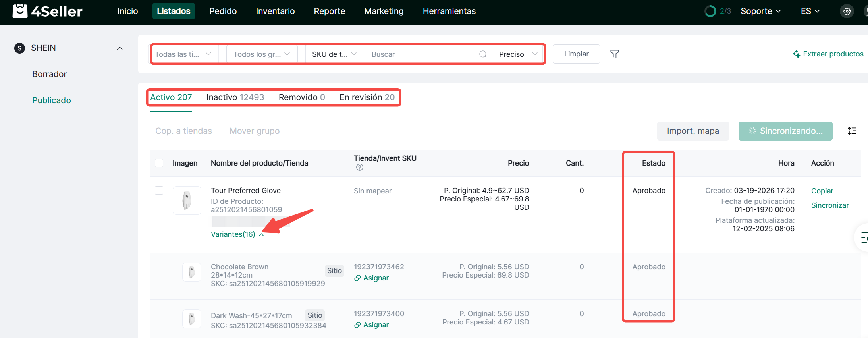The image size is (868, 338).
Task: Collapse the SHEIN sidebar section
Action: pyautogui.click(x=120, y=48)
